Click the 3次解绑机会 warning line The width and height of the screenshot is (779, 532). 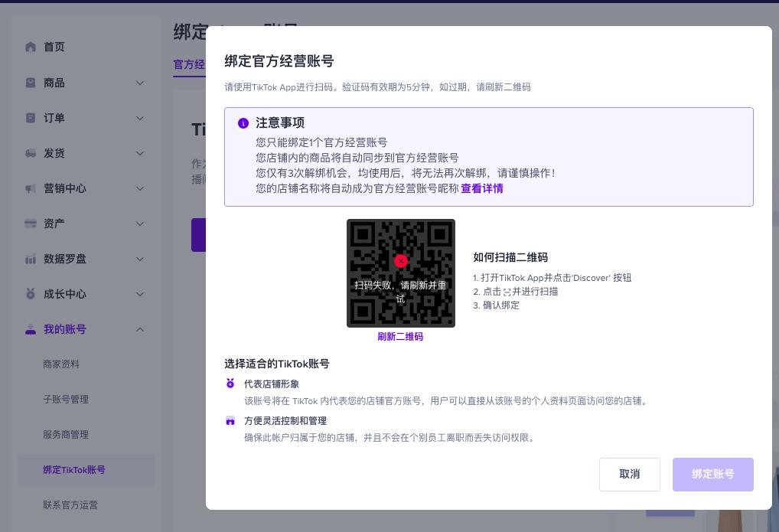click(406, 173)
